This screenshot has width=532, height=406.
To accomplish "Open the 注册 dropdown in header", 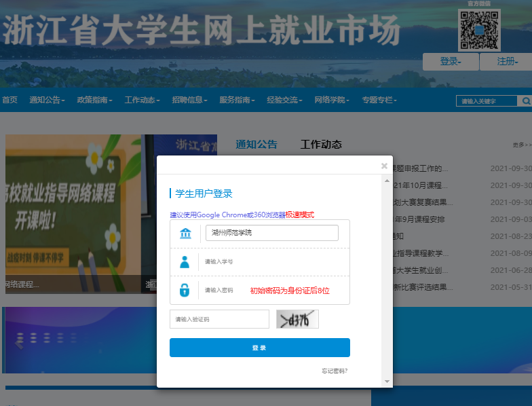I will [x=506, y=62].
